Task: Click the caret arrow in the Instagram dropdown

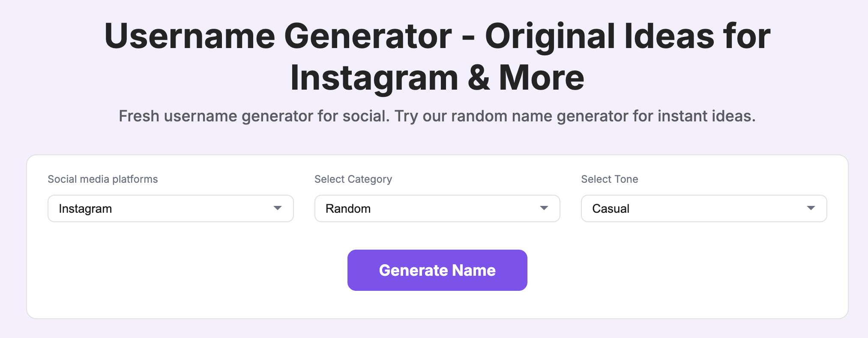Action: point(278,208)
